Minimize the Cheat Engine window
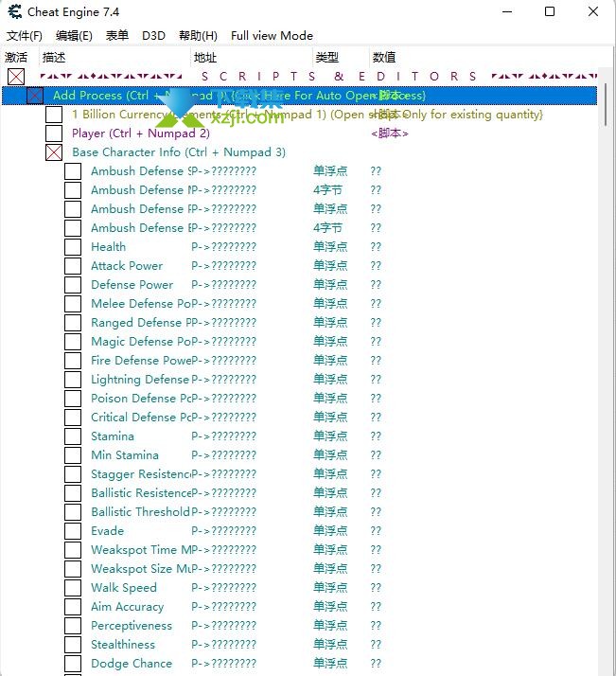The width and height of the screenshot is (616, 676). [507, 11]
